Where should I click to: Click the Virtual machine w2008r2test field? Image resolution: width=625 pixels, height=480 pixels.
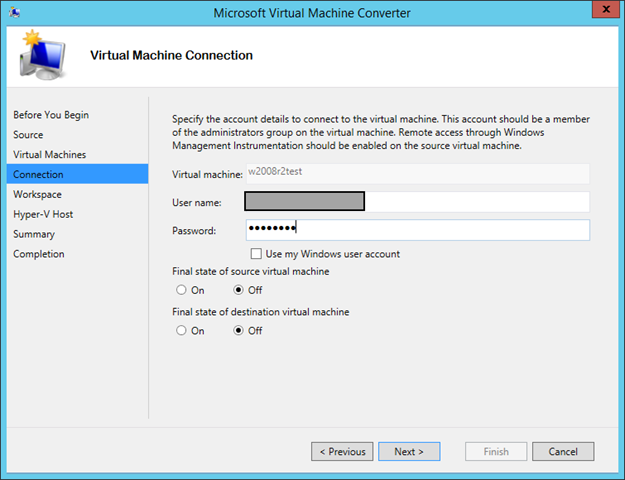coord(417,173)
